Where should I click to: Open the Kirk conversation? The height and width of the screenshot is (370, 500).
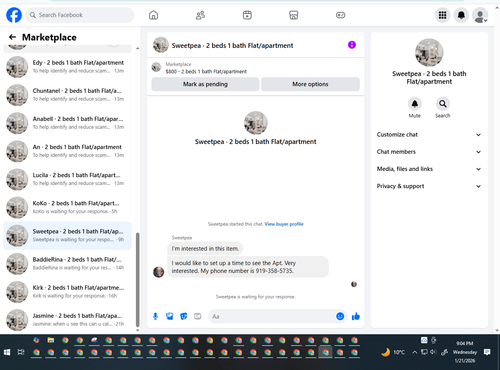tap(67, 292)
